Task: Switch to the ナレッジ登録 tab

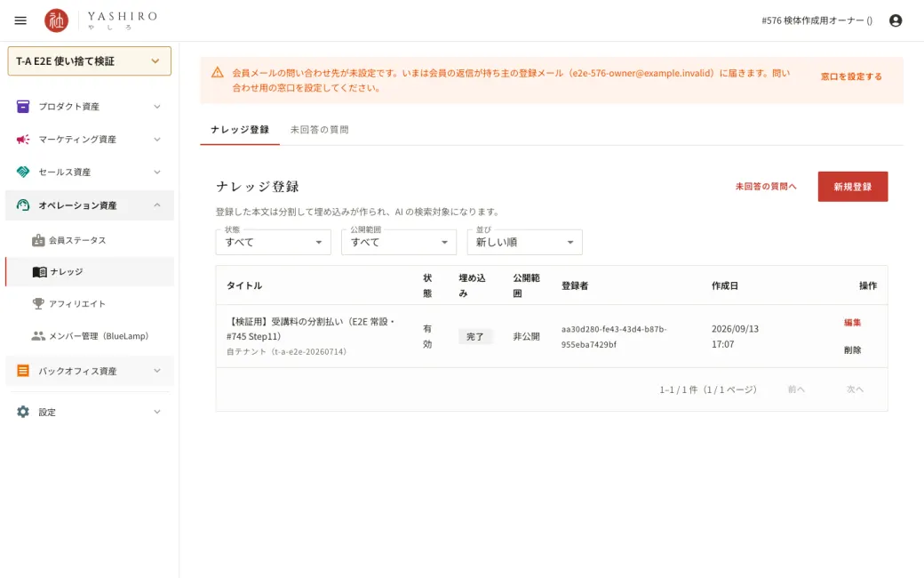Action: [x=240, y=130]
